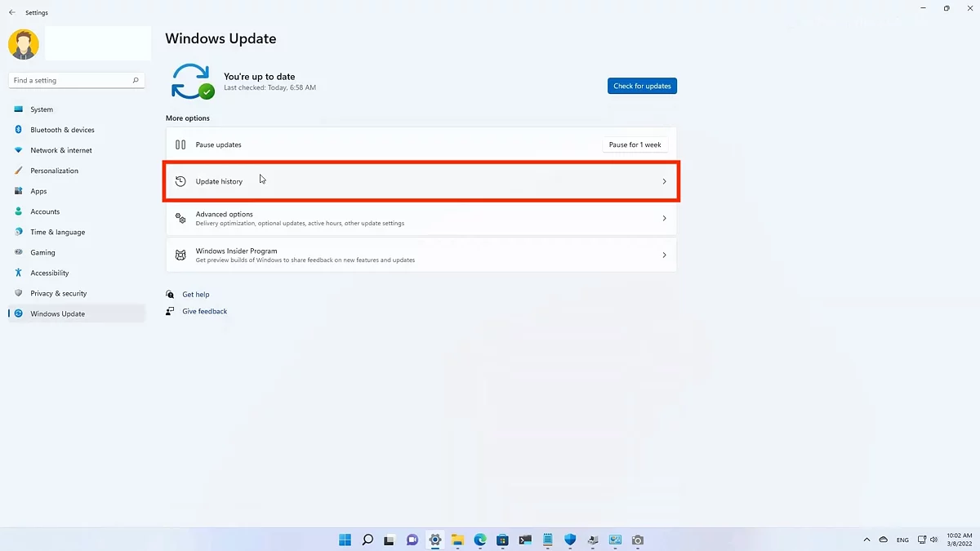Open File Explorer from the taskbar
This screenshot has width=980, height=551.
pos(457,540)
